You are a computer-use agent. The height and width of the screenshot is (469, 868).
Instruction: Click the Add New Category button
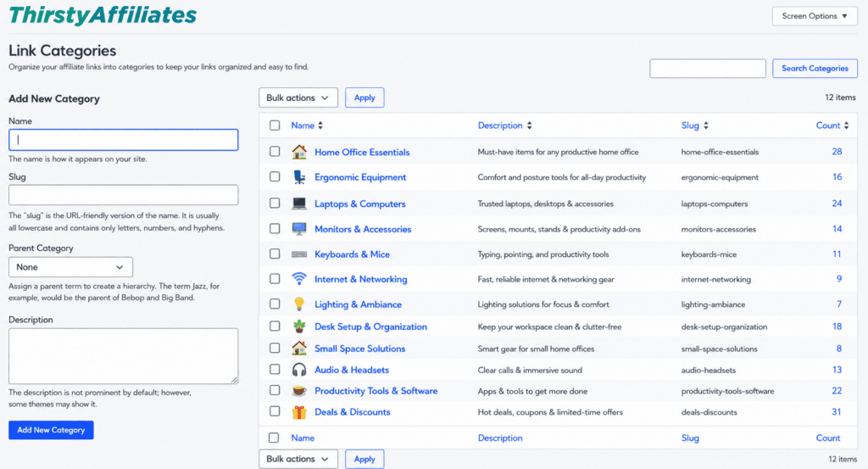click(51, 430)
